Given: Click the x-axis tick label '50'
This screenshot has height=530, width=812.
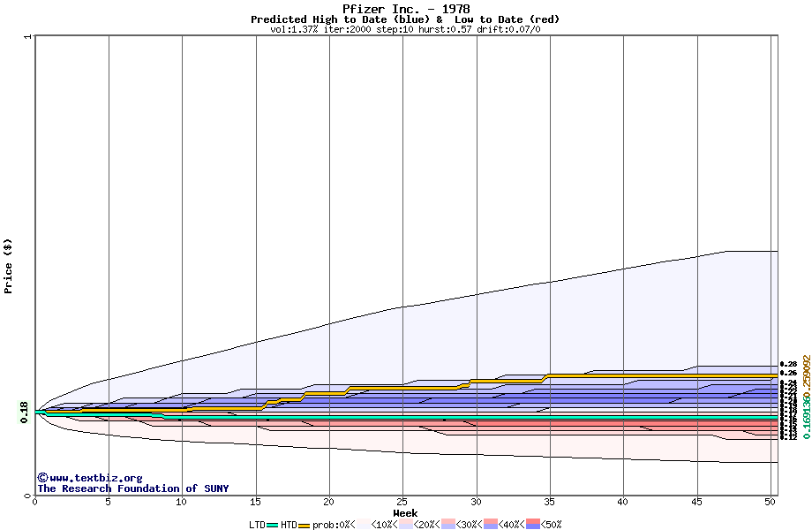Looking at the screenshot, I should [x=771, y=502].
